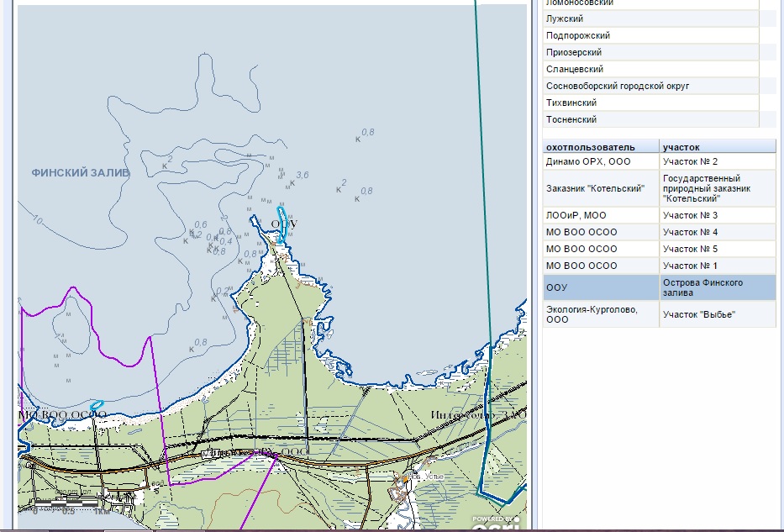
Task: Select the Динамо ОРХ, ООО row
Action: coord(600,161)
